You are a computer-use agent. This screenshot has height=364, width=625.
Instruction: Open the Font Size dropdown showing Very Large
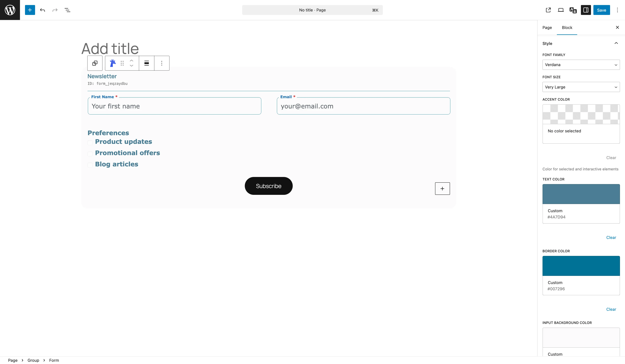pyautogui.click(x=581, y=87)
